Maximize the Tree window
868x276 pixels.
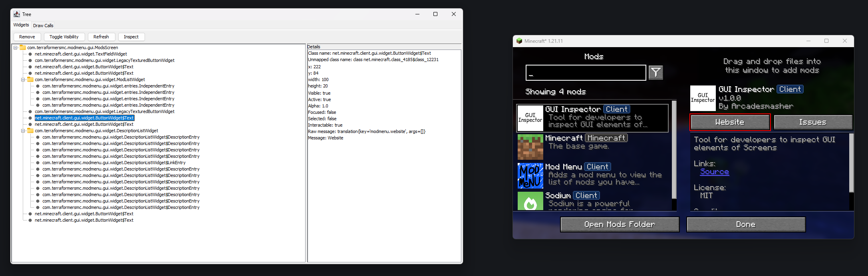tap(435, 14)
